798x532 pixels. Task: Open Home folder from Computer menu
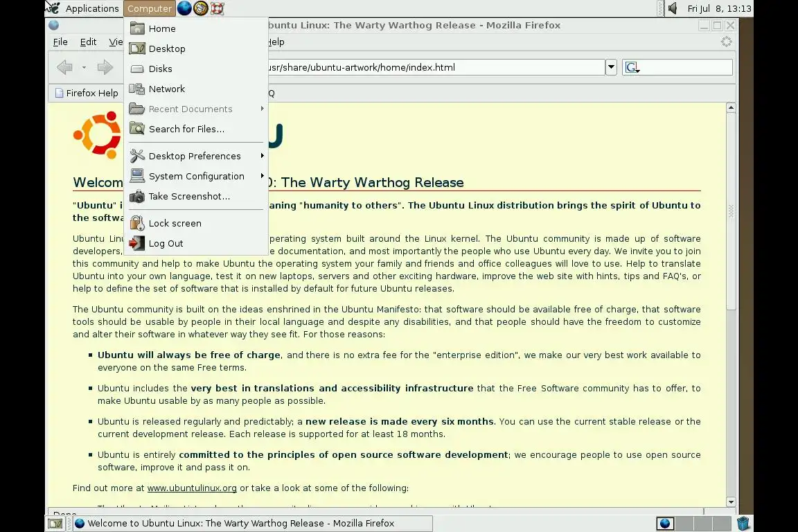click(196, 28)
